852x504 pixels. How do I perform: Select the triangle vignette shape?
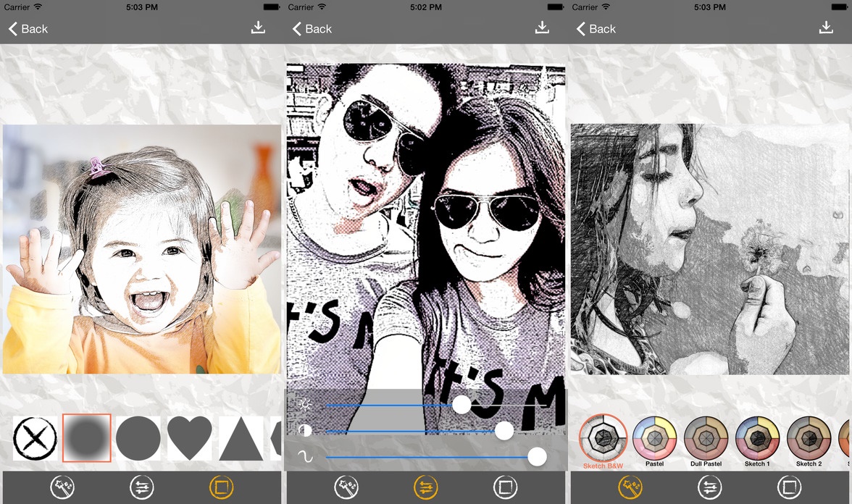[x=243, y=437]
